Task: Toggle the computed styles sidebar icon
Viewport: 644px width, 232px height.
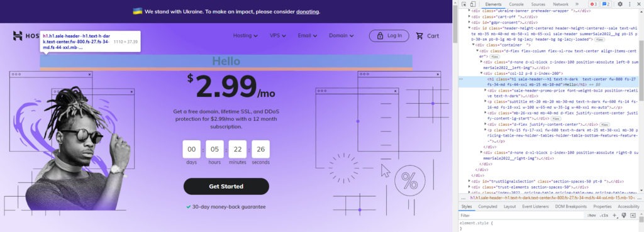Action: [633, 215]
